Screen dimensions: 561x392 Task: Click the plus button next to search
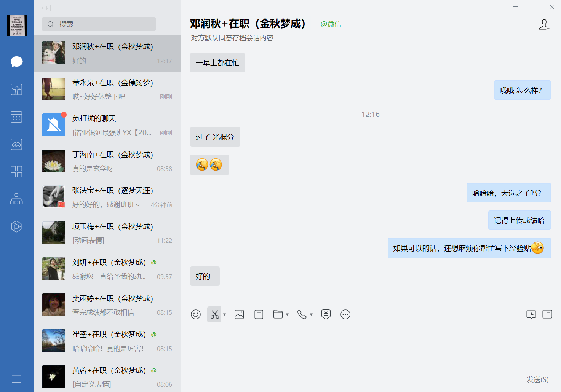click(x=167, y=24)
